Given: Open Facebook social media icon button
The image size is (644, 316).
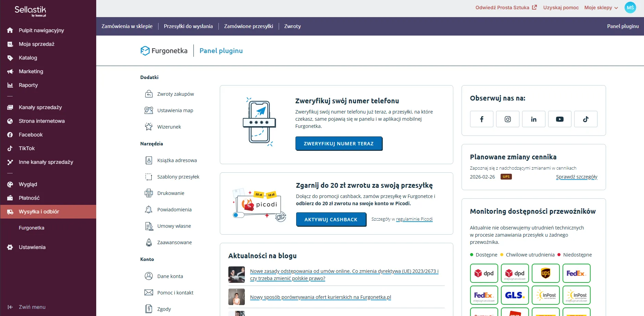Looking at the screenshot, I should [481, 119].
